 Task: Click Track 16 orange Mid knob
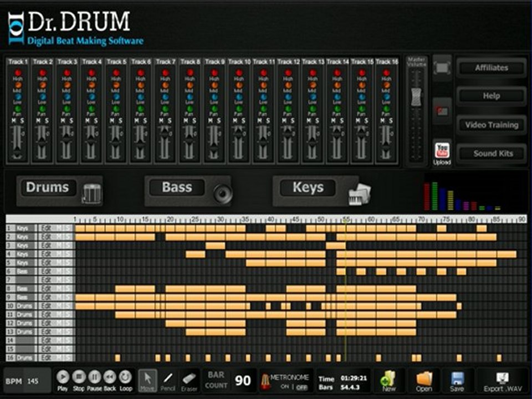(386, 85)
